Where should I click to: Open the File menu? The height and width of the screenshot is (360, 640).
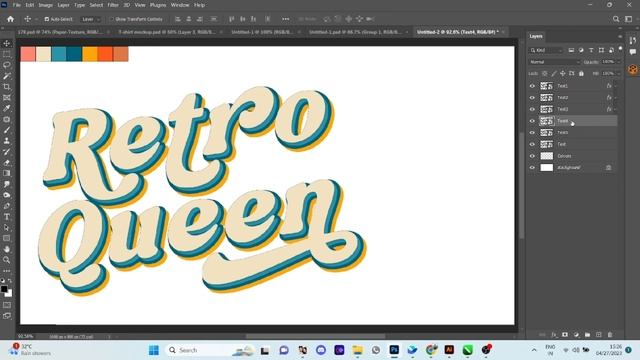(17, 5)
